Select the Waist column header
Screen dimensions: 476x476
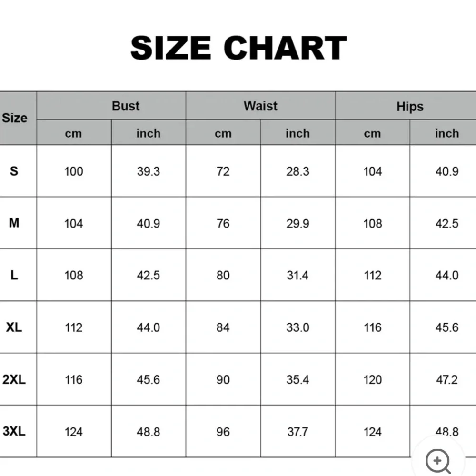click(x=260, y=106)
